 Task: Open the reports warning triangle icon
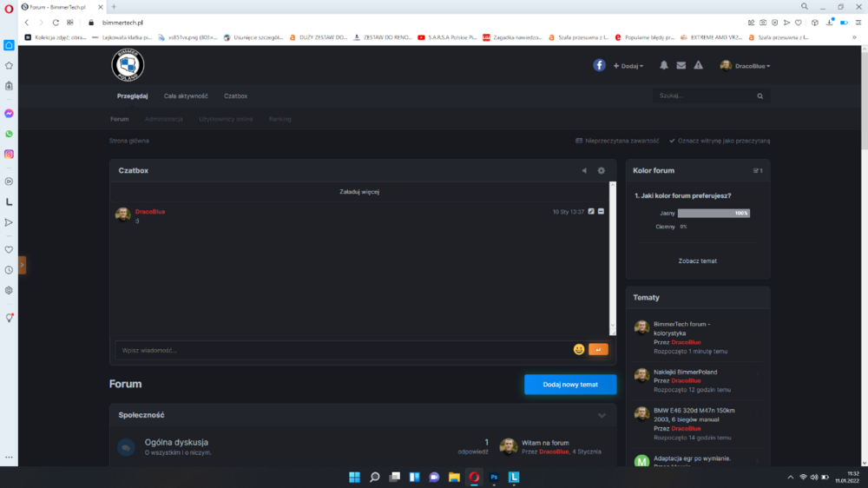tap(699, 65)
